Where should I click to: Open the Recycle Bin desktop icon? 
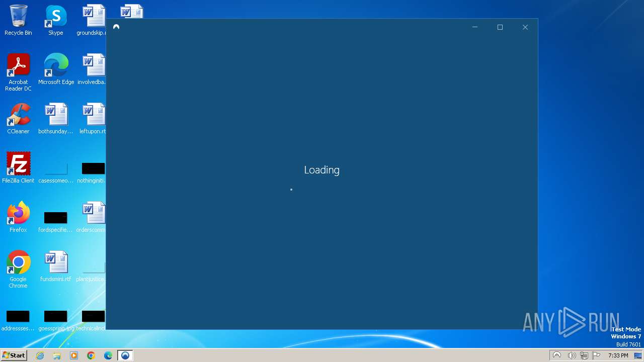point(18,20)
